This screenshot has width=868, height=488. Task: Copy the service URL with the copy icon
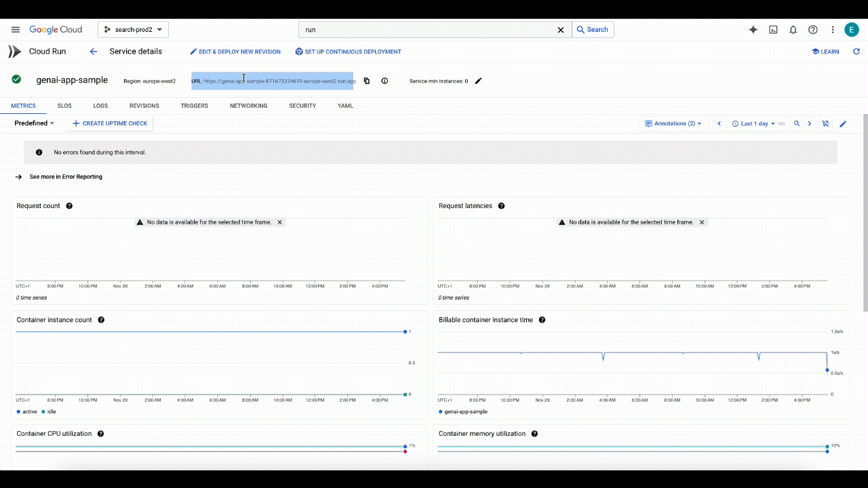tap(367, 81)
